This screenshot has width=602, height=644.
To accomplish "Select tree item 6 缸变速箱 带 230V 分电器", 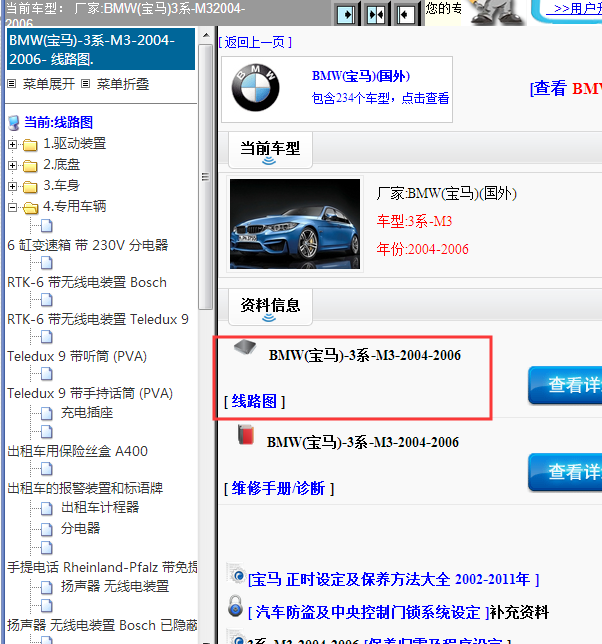I will [88, 245].
